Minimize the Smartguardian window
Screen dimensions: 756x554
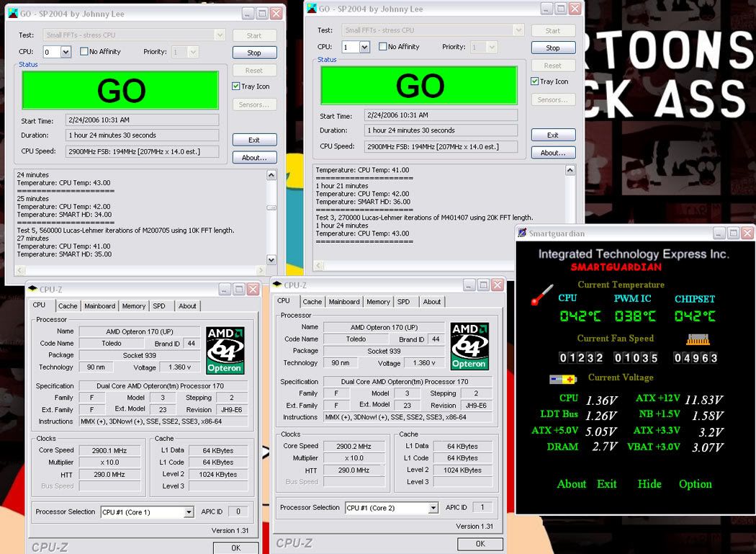click(x=719, y=233)
